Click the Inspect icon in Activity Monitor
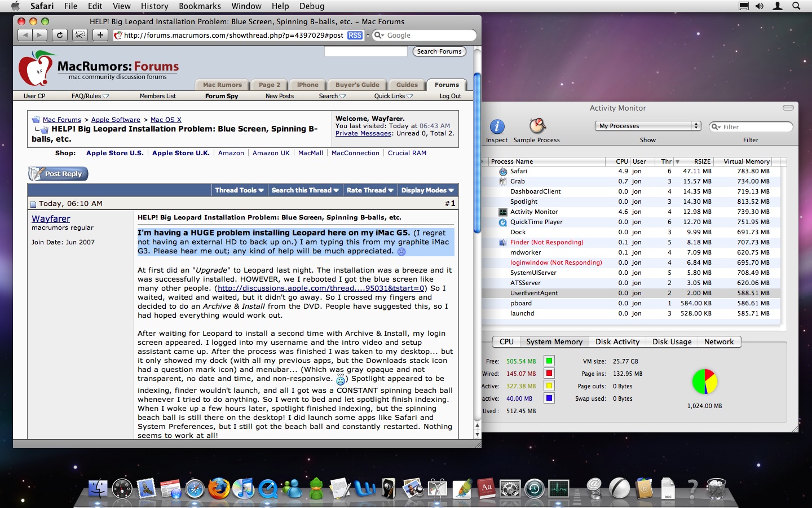812x508 pixels. [x=497, y=126]
